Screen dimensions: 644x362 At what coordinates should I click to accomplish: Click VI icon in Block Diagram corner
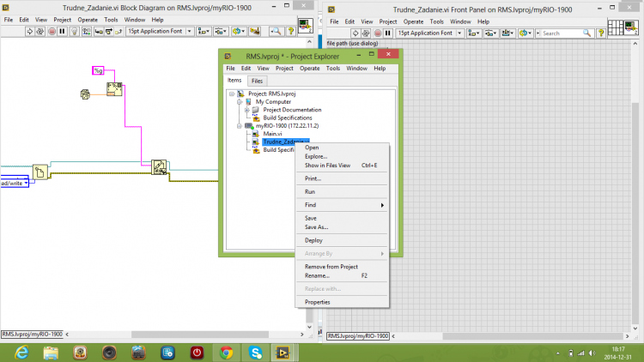[x=305, y=26]
